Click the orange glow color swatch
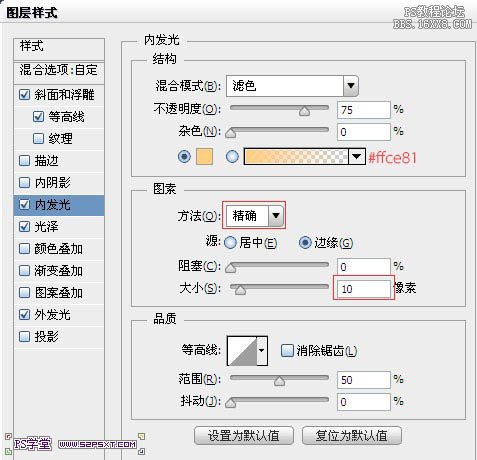Image resolution: width=477 pixels, height=460 pixels. point(204,157)
